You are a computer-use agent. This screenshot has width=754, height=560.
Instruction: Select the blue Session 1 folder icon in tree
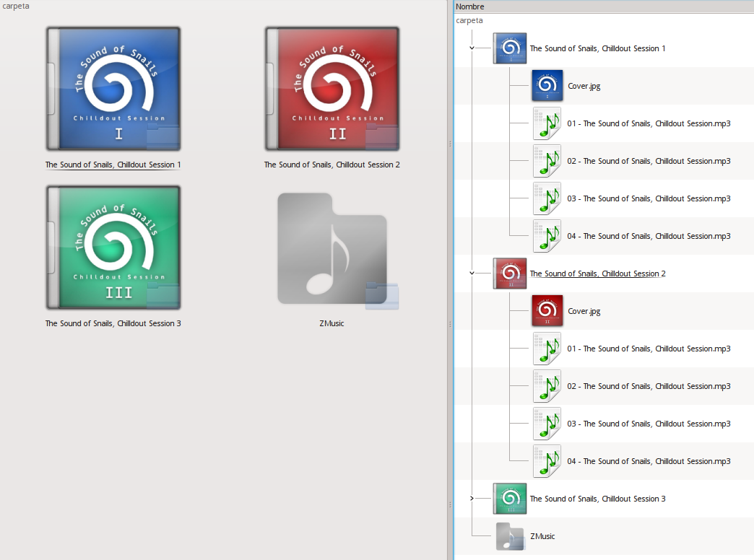(510, 48)
